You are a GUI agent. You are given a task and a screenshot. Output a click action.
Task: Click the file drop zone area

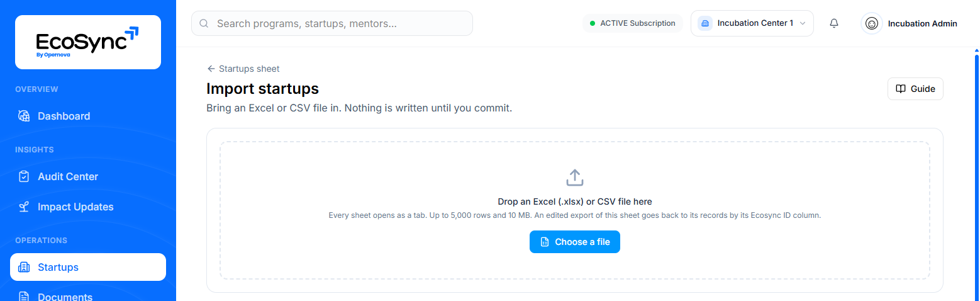click(575, 210)
